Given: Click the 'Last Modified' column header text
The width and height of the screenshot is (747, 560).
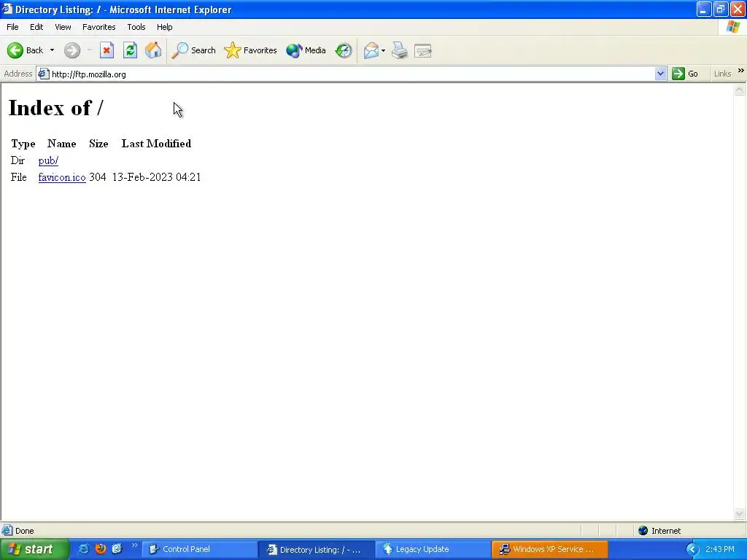Looking at the screenshot, I should (156, 144).
